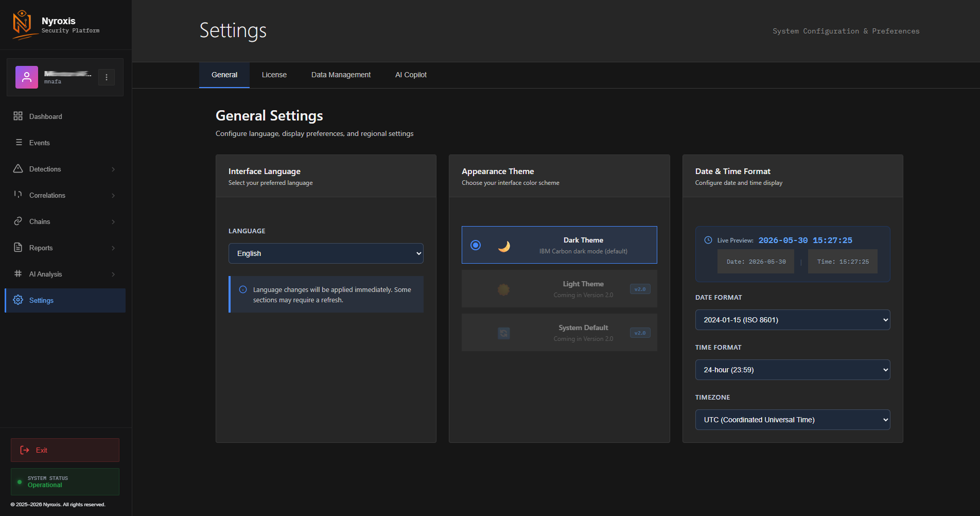Choose the System Default theme card
The width and height of the screenshot is (980, 516).
(559, 333)
